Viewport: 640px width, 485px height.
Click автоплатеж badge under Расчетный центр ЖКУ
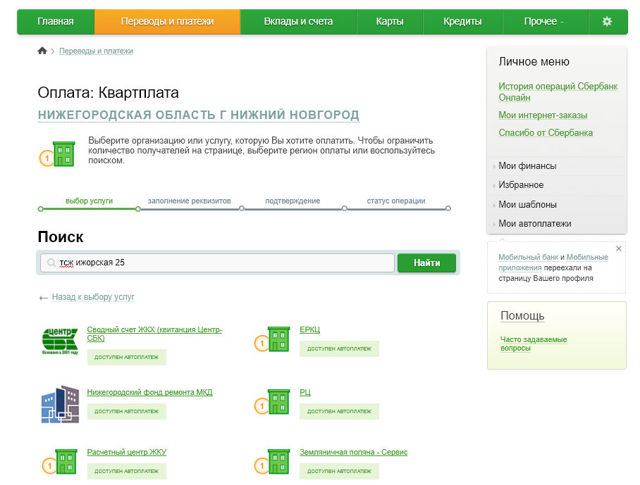(127, 471)
